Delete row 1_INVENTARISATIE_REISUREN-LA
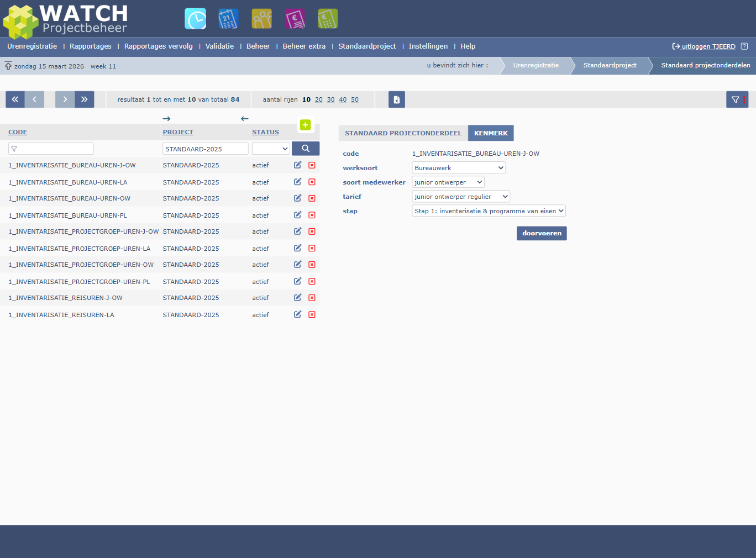Image resolution: width=756 pixels, height=558 pixels. point(312,314)
